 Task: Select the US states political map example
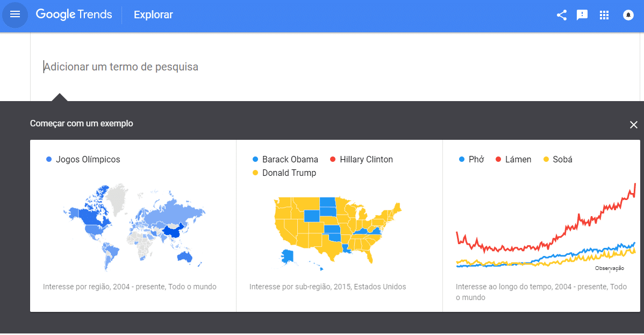click(x=339, y=226)
